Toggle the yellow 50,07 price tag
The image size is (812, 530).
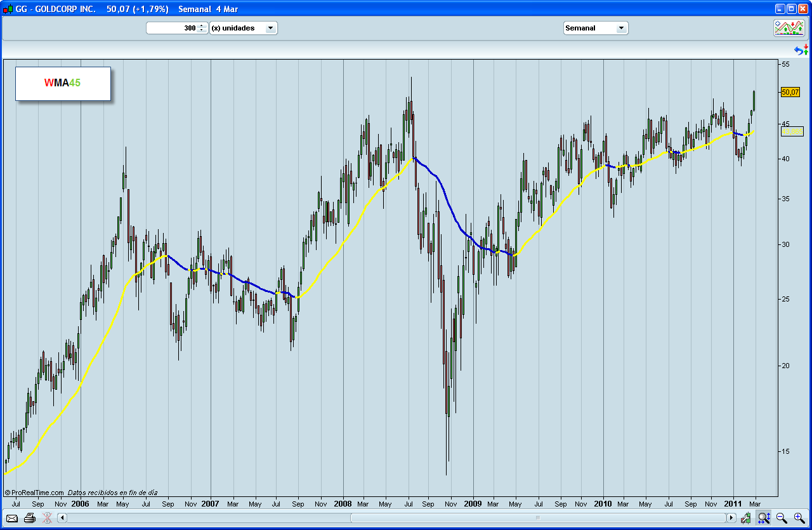[791, 91]
